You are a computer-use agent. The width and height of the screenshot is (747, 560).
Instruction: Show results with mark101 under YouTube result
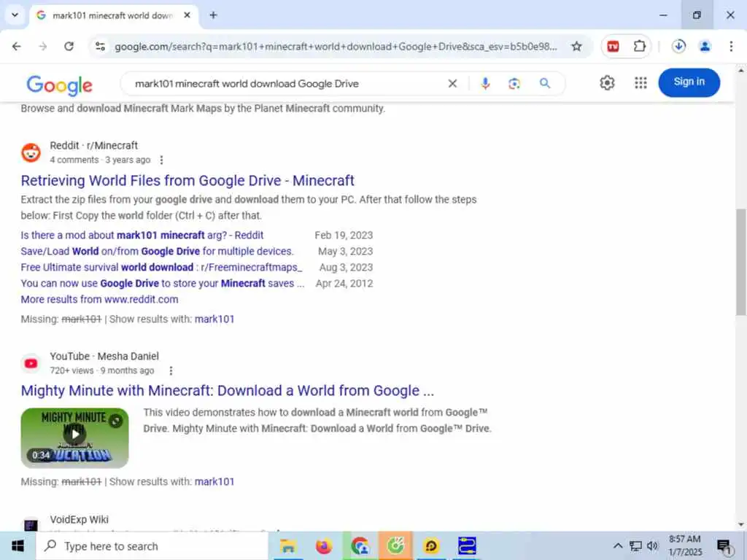(214, 481)
